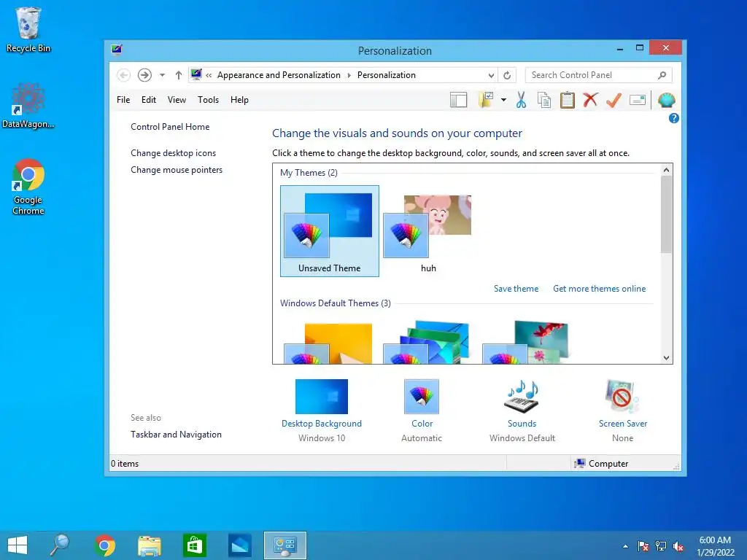Click the orange checkmark Properties icon
Image resolution: width=747 pixels, height=560 pixels.
click(x=614, y=100)
